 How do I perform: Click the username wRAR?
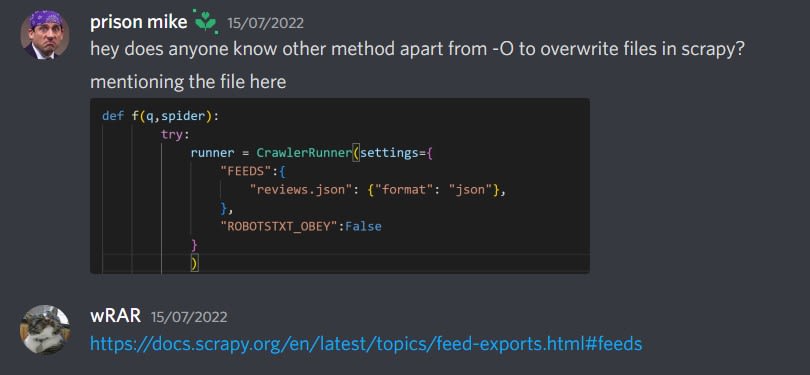pos(115,316)
